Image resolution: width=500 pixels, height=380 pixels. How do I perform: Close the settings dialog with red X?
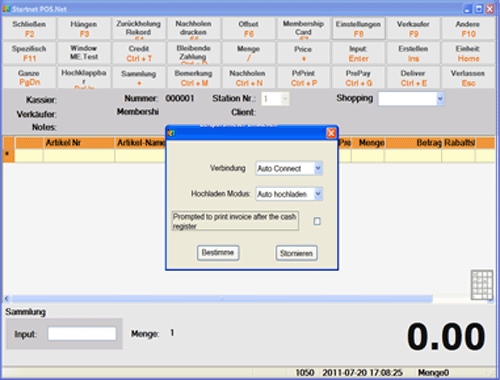point(331,133)
